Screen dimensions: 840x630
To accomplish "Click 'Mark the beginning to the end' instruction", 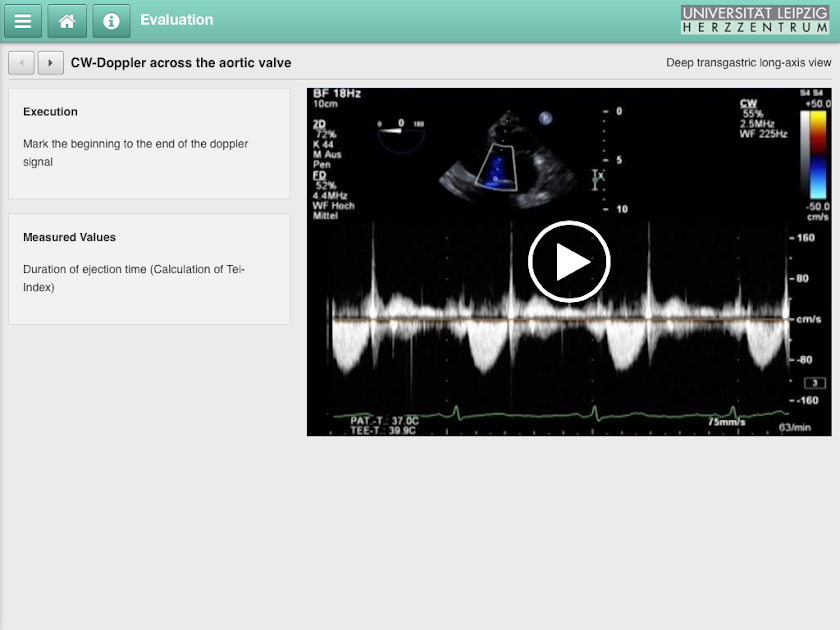I will 136,153.
